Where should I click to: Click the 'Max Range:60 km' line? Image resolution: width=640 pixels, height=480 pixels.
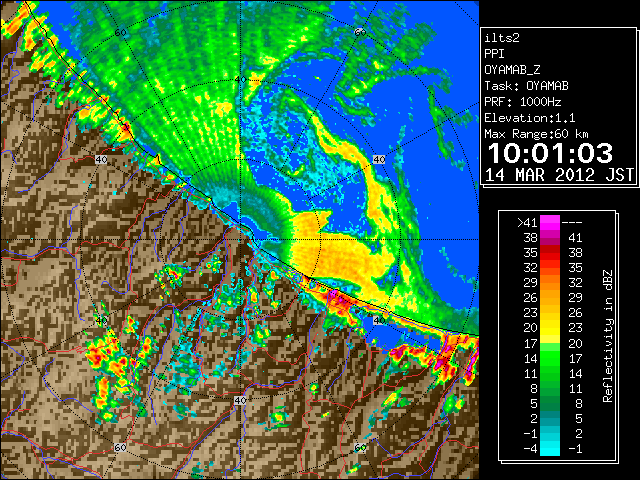tap(536, 134)
